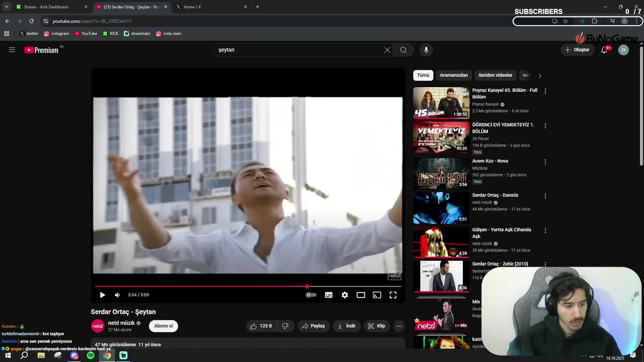This screenshot has width=644, height=362.
Task: Download the video with İndir
Action: click(347, 326)
